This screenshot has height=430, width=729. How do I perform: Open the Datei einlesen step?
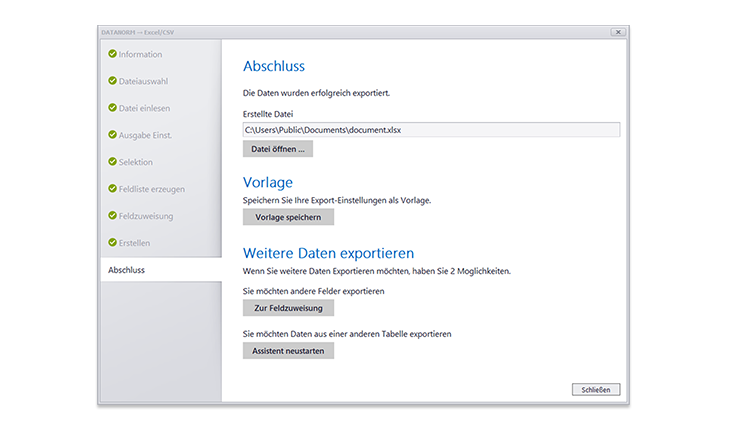(144, 108)
